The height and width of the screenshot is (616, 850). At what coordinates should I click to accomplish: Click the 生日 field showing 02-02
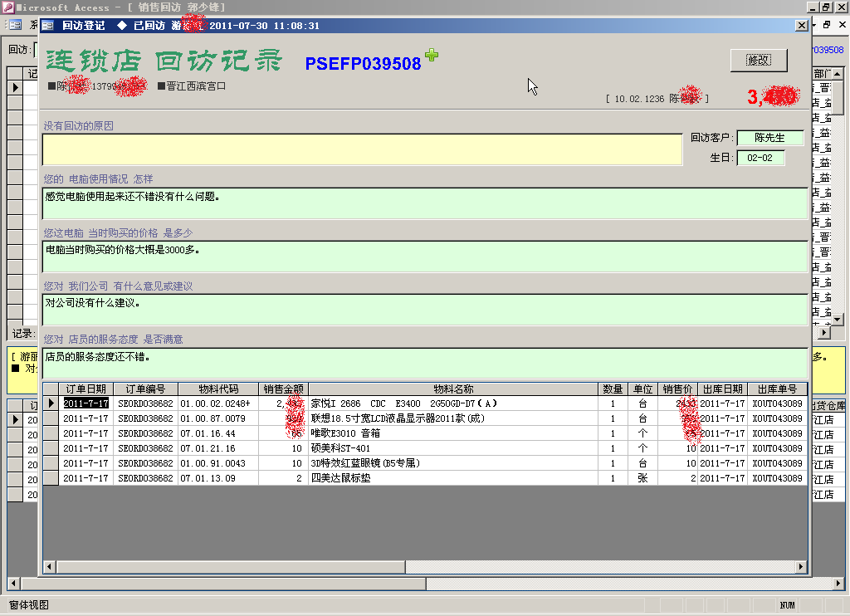[760, 157]
